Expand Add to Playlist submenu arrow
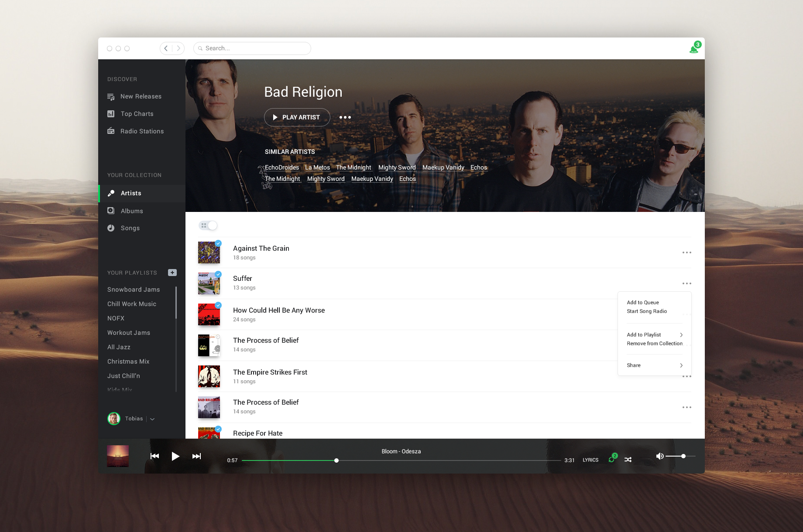This screenshot has height=532, width=803. tap(681, 335)
